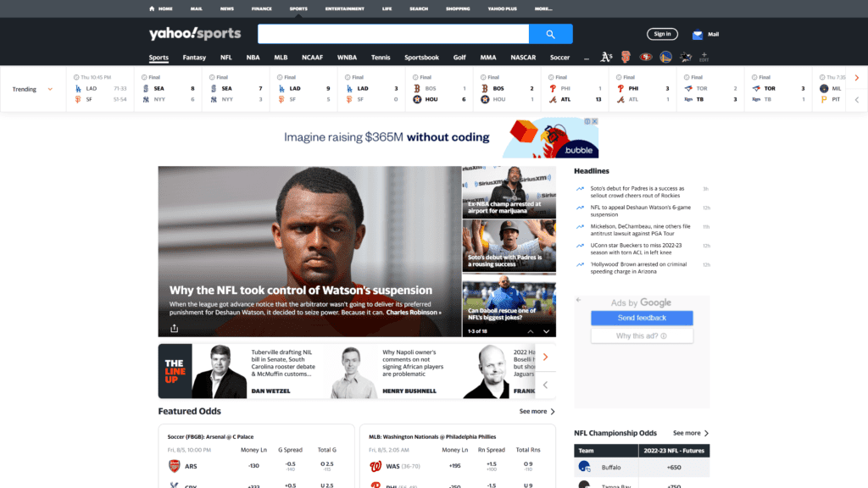Open the 49ers team icon

[x=645, y=57]
